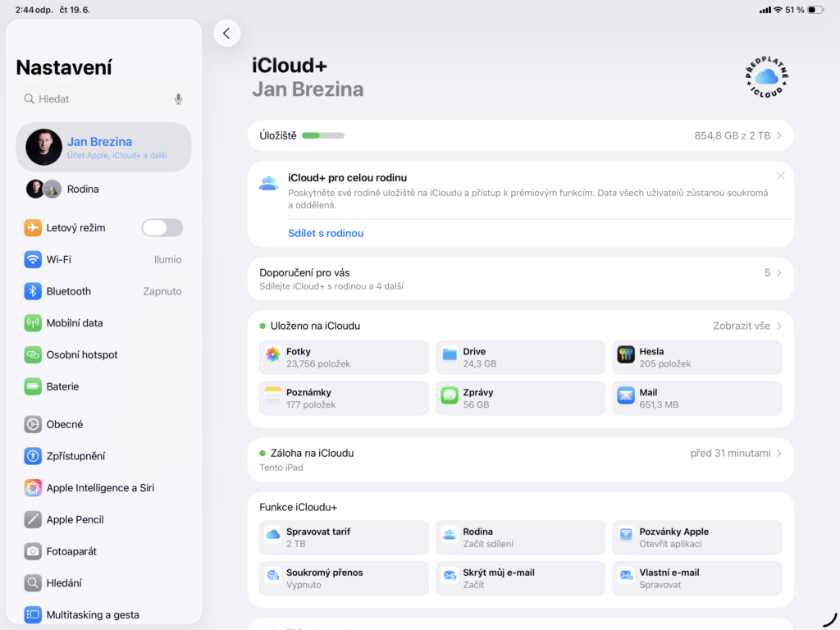The image size is (840, 630).
Task: Click the Sdílet s rodinou link
Action: tap(326, 234)
